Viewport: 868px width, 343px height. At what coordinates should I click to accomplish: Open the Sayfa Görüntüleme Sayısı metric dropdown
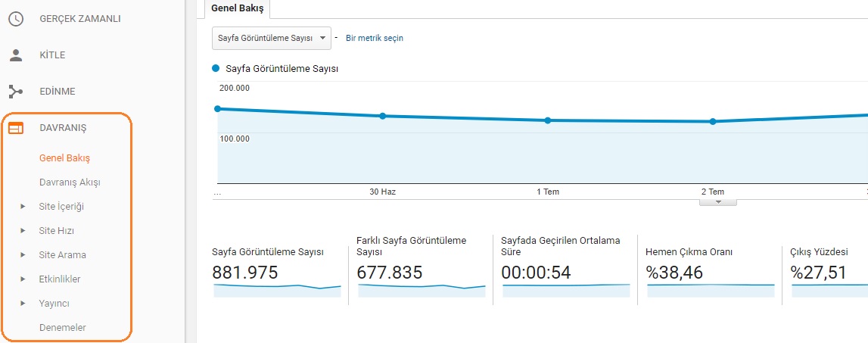point(272,38)
